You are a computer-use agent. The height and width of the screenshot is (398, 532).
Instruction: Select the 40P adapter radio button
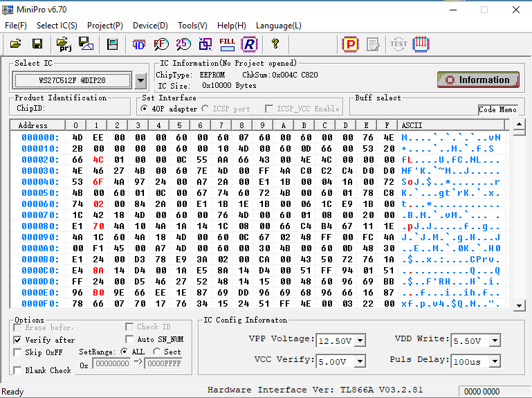(145, 109)
